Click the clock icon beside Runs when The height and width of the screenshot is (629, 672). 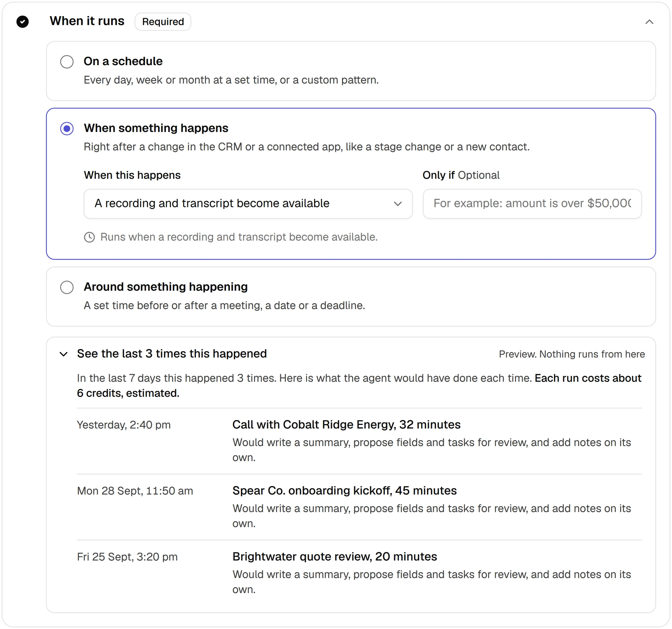tap(89, 237)
